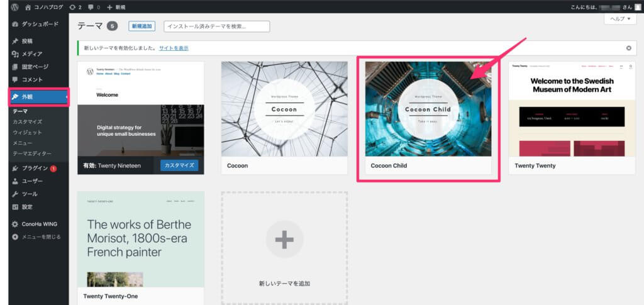Open the ウィジェット submenu item
This screenshot has height=305, width=644.
27,132
